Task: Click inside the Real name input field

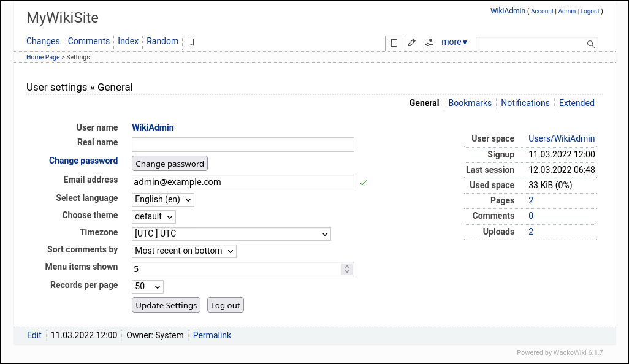Action: tap(242, 144)
